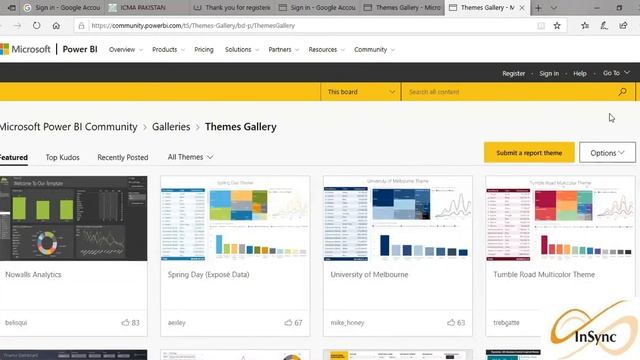Open the Nowalls Analytics theme thumbnail

click(x=73, y=218)
